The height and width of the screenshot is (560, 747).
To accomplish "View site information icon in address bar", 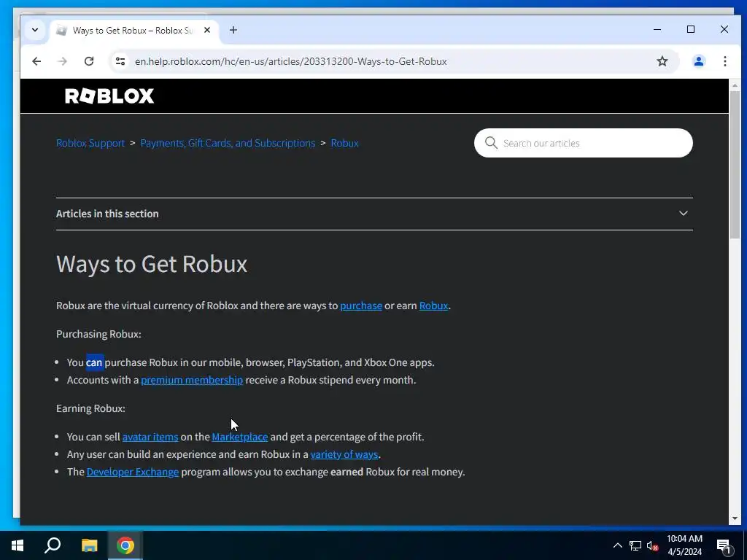I will (x=120, y=61).
